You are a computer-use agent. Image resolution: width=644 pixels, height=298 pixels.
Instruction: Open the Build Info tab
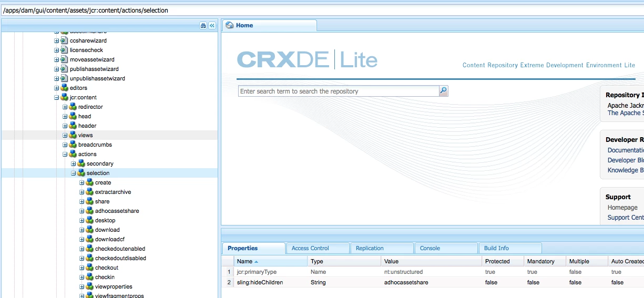point(510,248)
